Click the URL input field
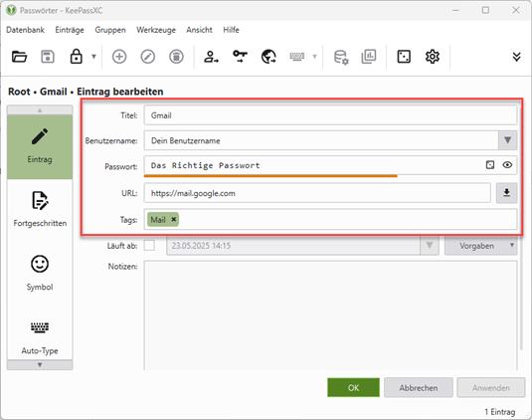Image resolution: width=532 pixels, height=420 pixels. (x=317, y=193)
